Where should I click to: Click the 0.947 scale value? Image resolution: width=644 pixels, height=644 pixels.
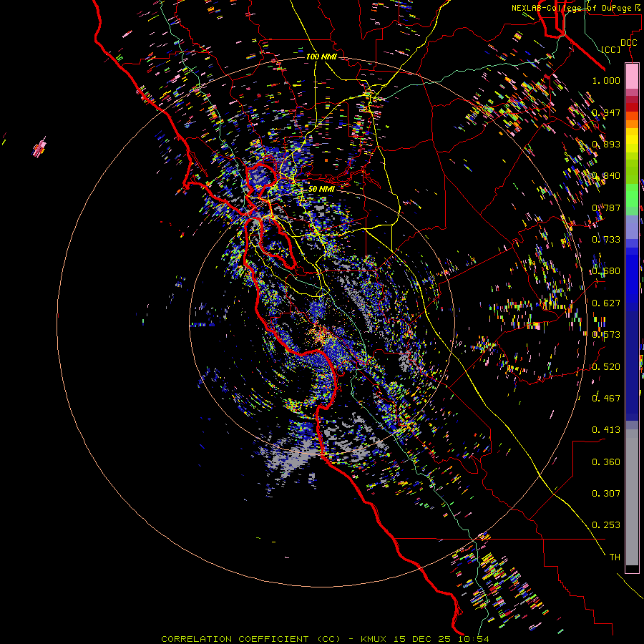(x=606, y=112)
